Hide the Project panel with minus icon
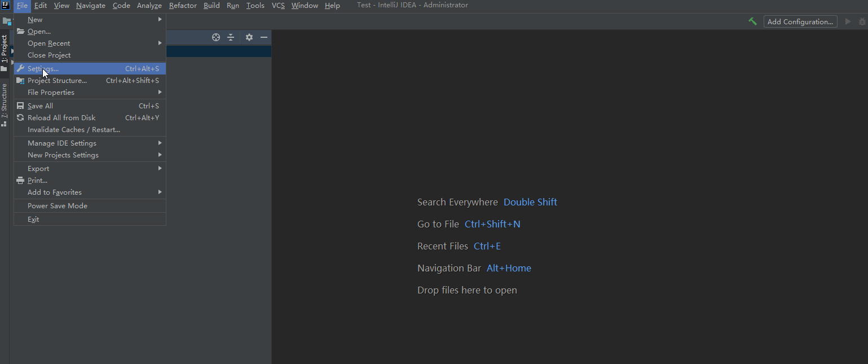The width and height of the screenshot is (868, 364). (263, 37)
